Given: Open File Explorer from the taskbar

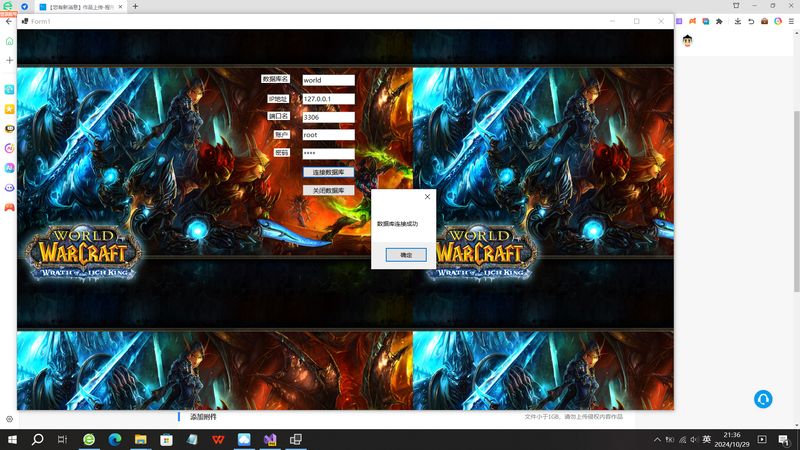Looking at the screenshot, I should 140,439.
